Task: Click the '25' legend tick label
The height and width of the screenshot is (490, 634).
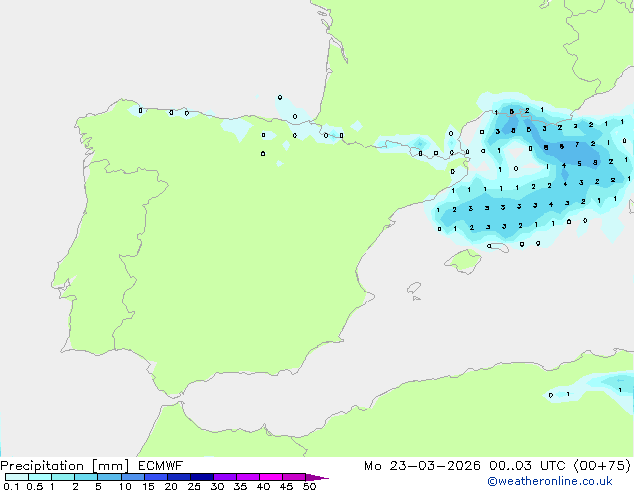Action: 194,486
